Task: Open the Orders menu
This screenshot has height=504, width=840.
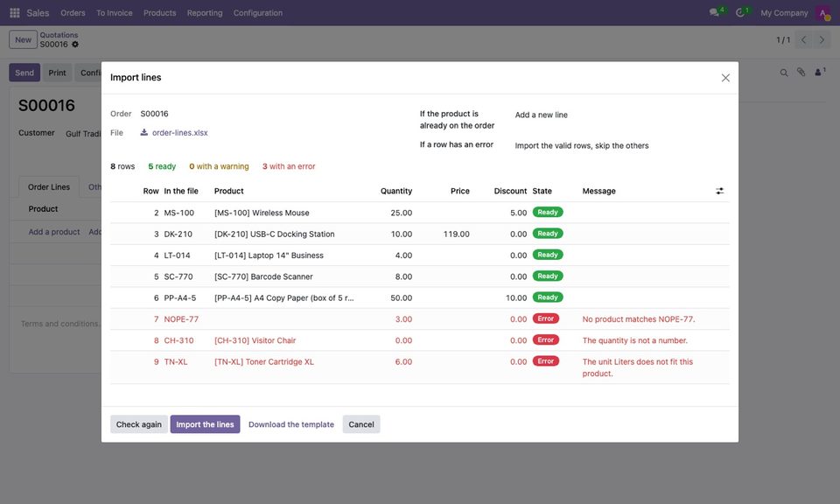Action: point(73,13)
